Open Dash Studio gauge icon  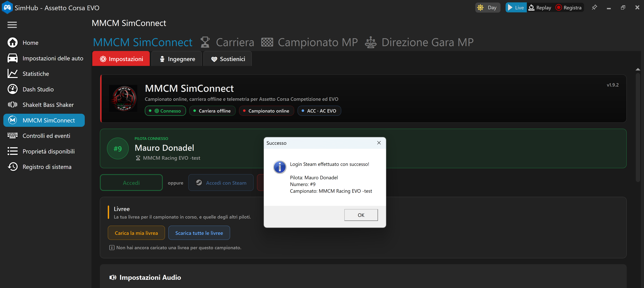(x=12, y=89)
